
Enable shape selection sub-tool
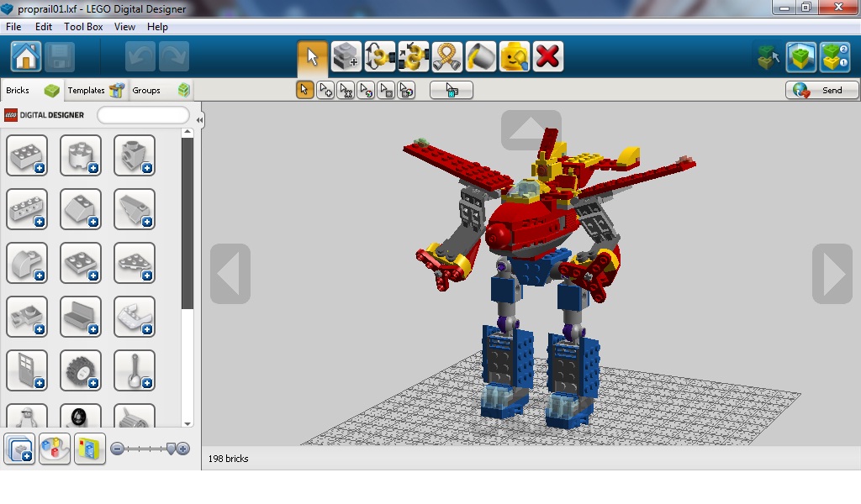click(x=386, y=90)
